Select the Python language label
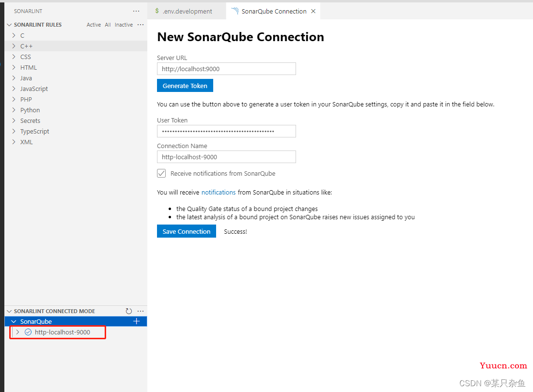Screen dimensions: 533x392 pyautogui.click(x=30, y=110)
